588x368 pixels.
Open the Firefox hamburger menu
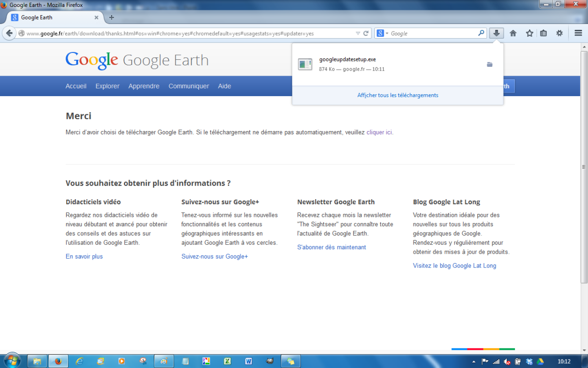point(578,33)
